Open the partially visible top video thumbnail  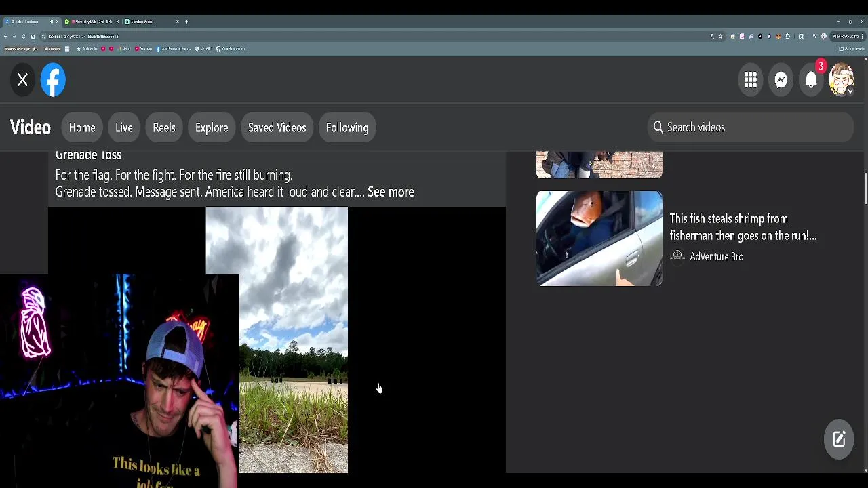tap(599, 165)
